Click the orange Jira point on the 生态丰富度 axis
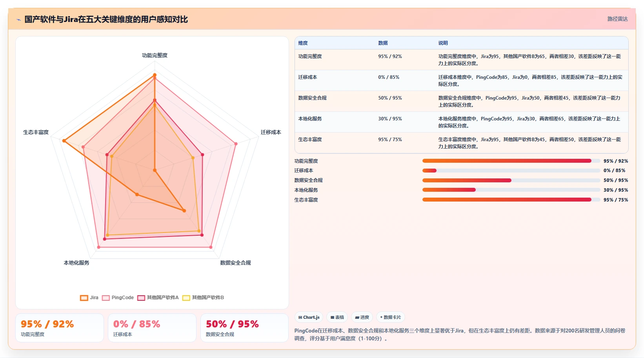Image resolution: width=644 pixels, height=358 pixels. tap(64, 141)
